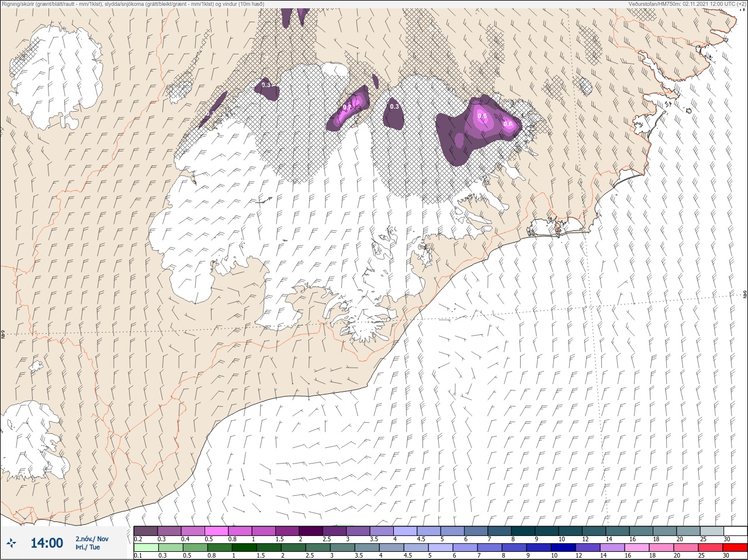Select the 'þri./ Tue' weekday text
Viewport: 748px width, 560px height.
(x=88, y=547)
